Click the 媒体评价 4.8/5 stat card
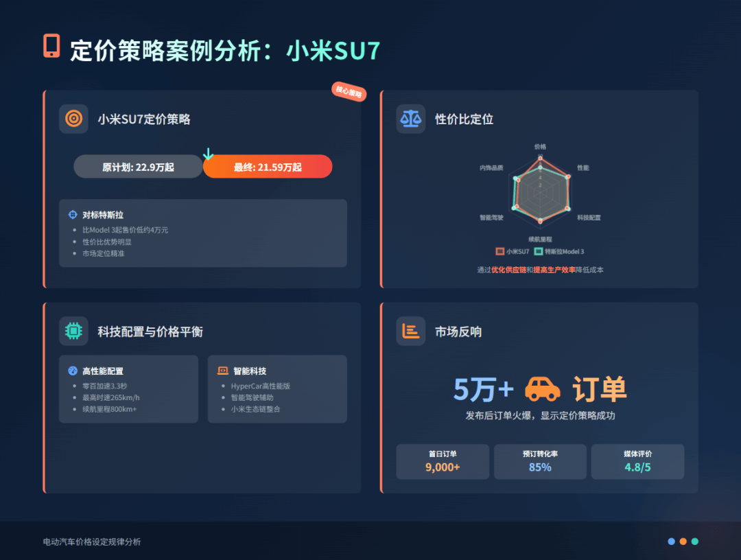The width and height of the screenshot is (741, 560). pos(637,462)
